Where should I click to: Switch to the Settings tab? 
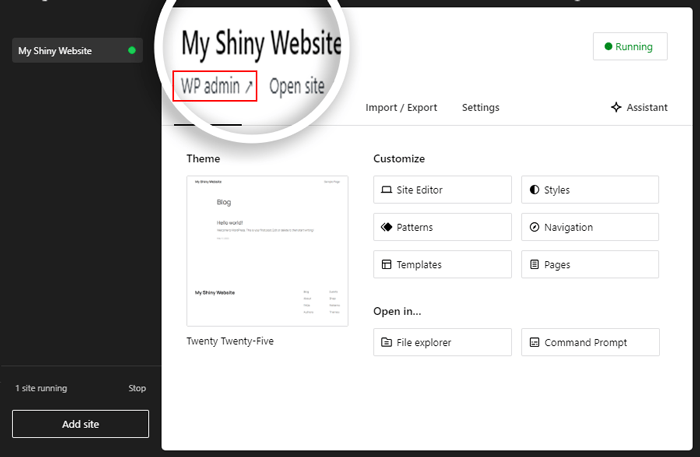(x=480, y=108)
